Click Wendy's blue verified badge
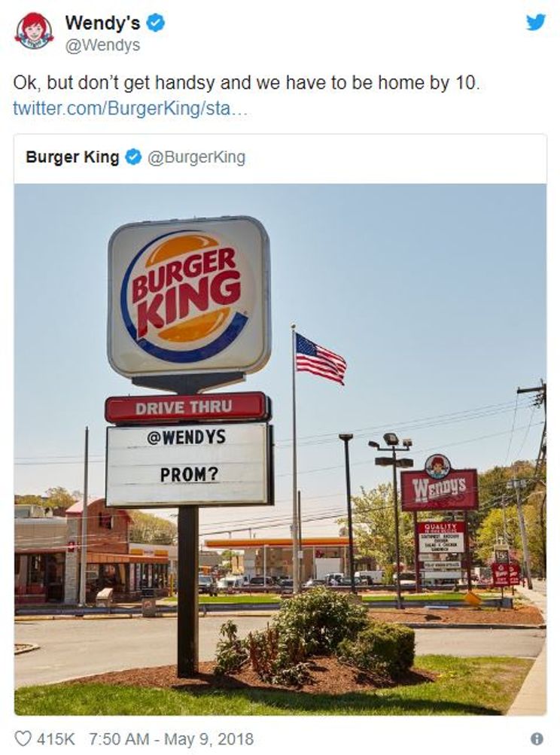 click(156, 23)
